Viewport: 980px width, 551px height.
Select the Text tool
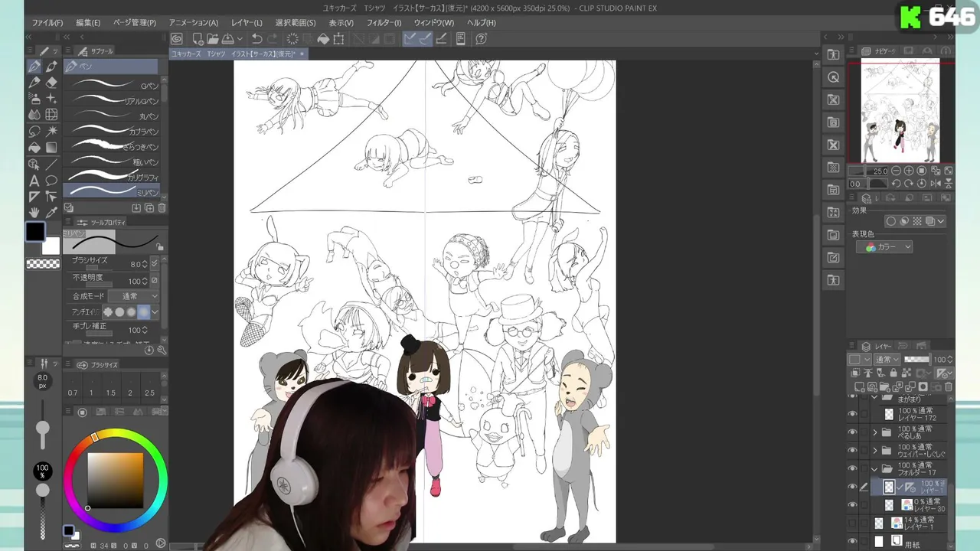tap(34, 181)
